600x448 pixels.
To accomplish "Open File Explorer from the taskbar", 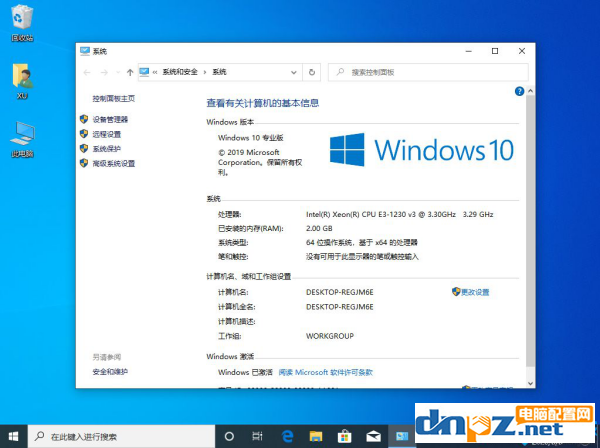I will [x=316, y=436].
